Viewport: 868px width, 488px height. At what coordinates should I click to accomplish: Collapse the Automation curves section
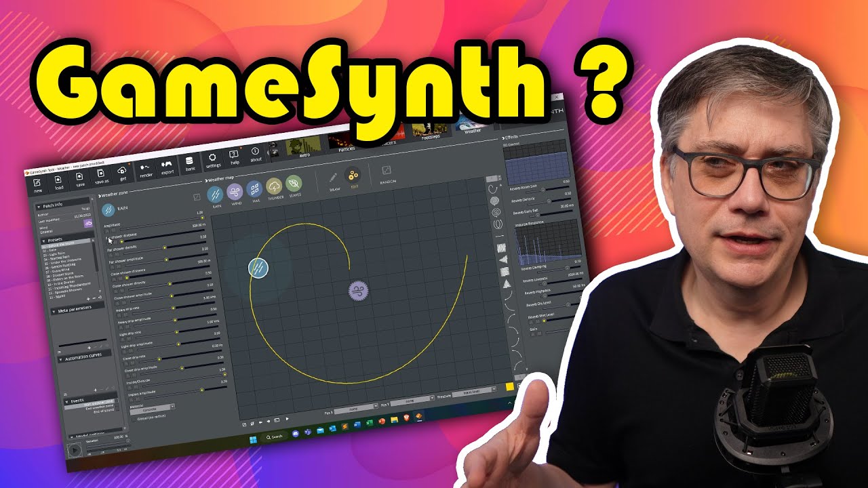coord(61,359)
